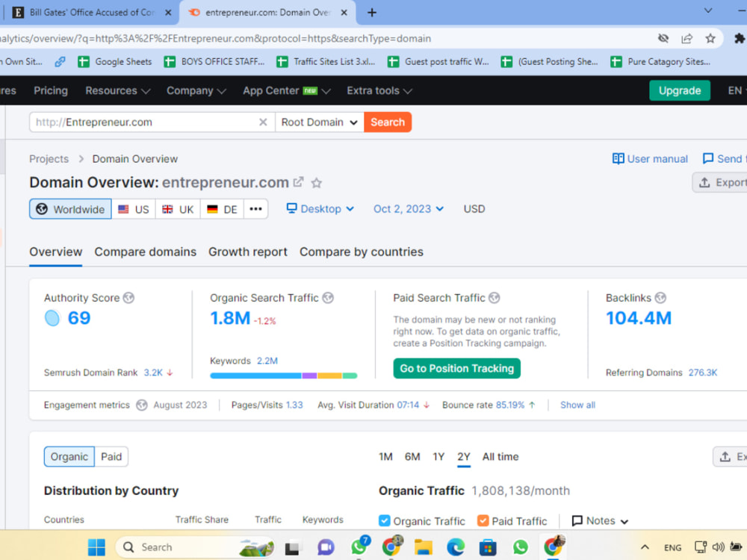Expand the Company menu

[196, 90]
